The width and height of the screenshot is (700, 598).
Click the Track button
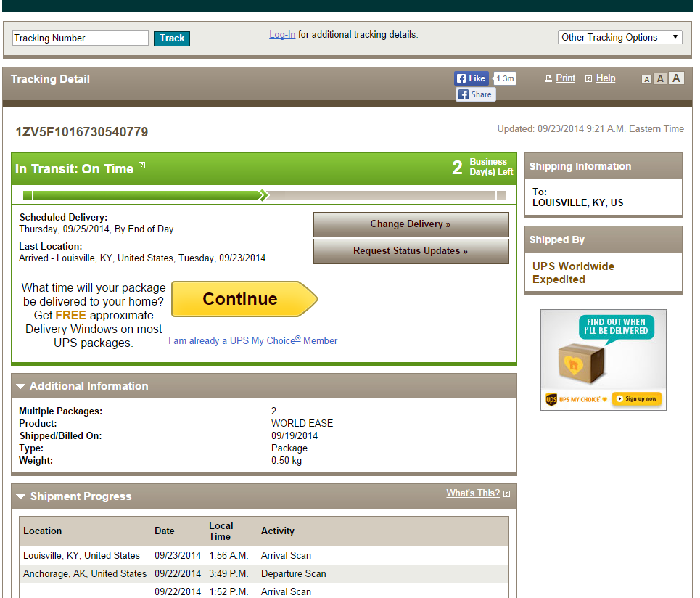click(172, 38)
